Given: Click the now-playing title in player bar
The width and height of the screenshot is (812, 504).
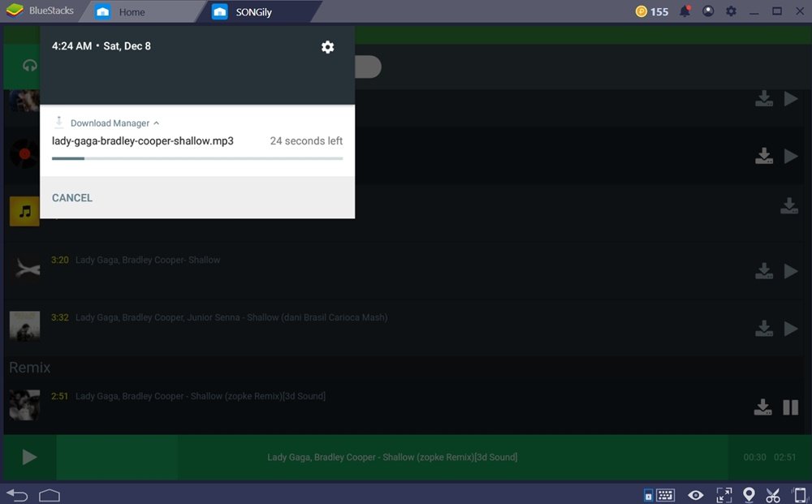Looking at the screenshot, I should click(x=392, y=457).
